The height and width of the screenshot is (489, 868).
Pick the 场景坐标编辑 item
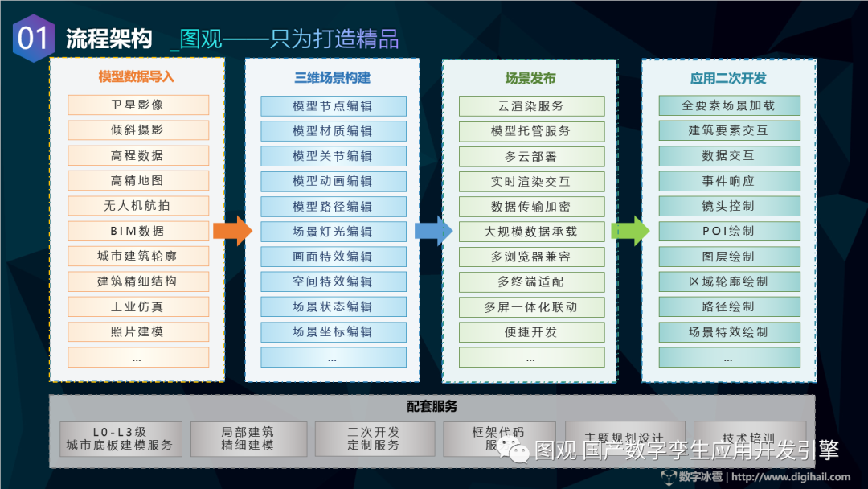click(x=334, y=331)
